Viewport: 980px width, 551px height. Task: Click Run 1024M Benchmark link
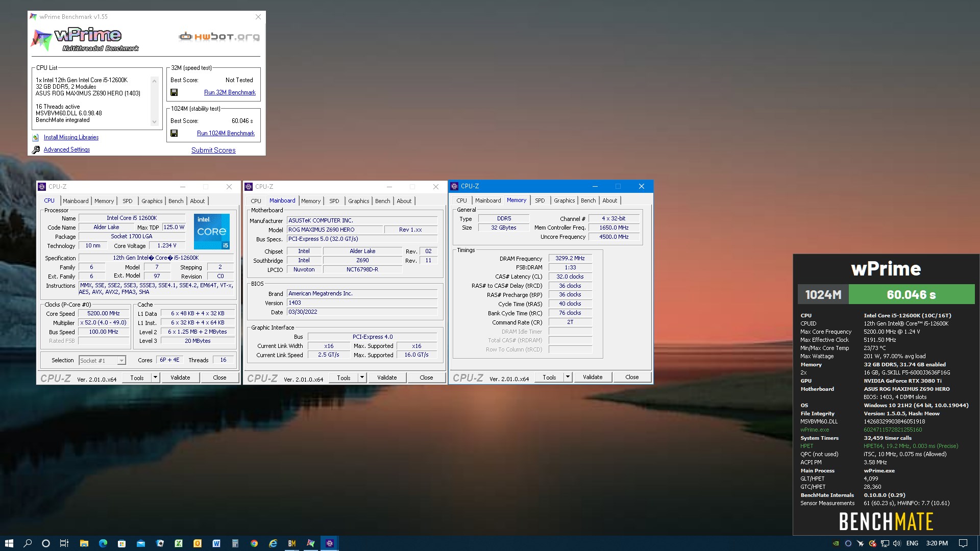(x=226, y=133)
